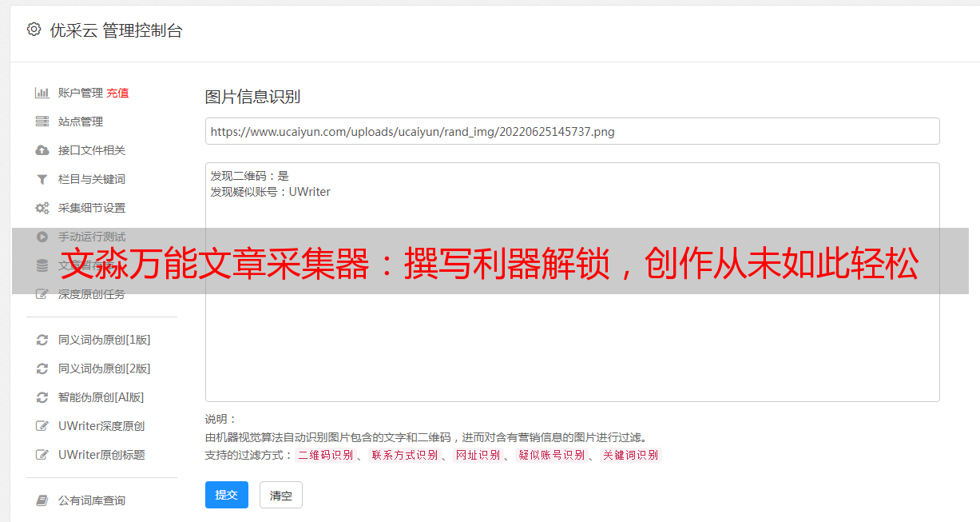Go to 接口文件相关 section
Image resolution: width=980 pixels, height=522 pixels.
point(92,150)
